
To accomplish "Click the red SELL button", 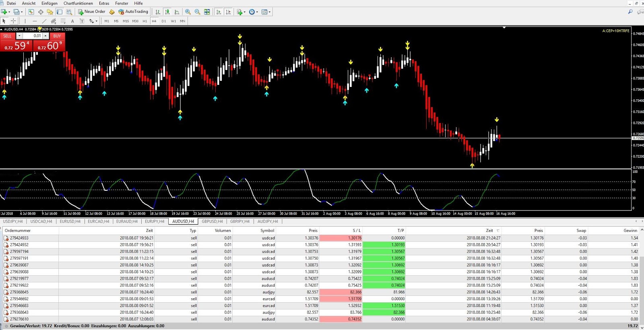I will (x=8, y=36).
